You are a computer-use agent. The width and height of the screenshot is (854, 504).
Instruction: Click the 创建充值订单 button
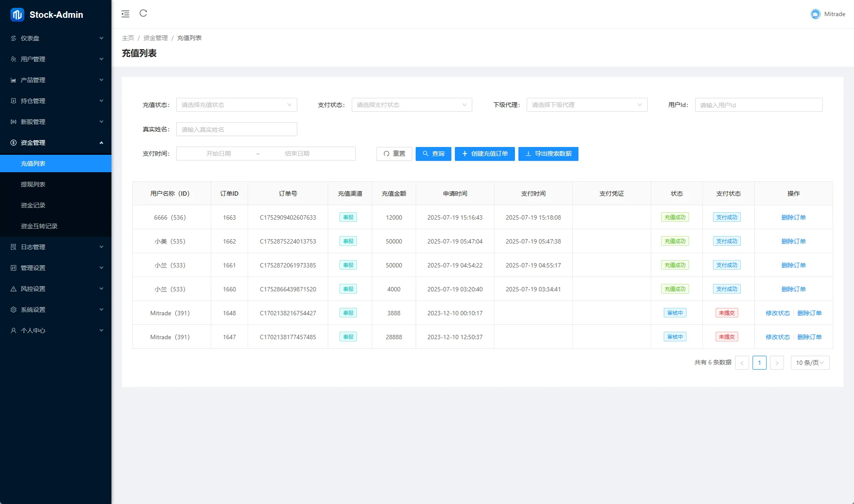(484, 154)
